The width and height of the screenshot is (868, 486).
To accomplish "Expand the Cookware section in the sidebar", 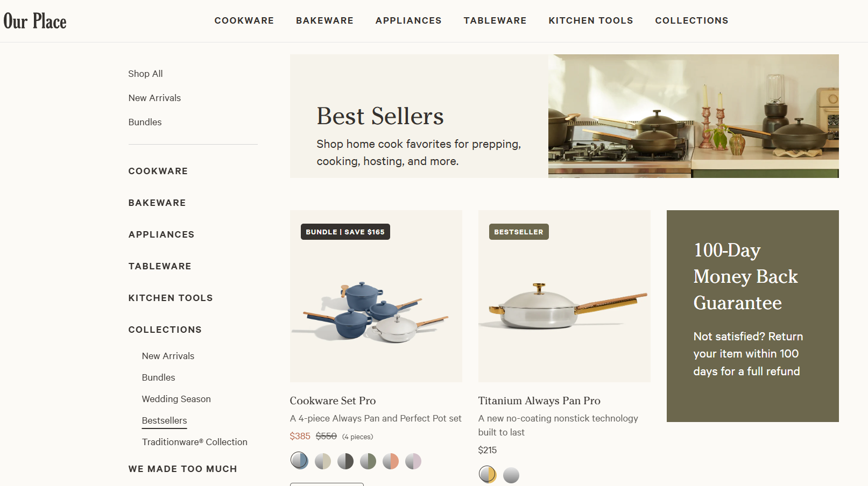I will (158, 171).
